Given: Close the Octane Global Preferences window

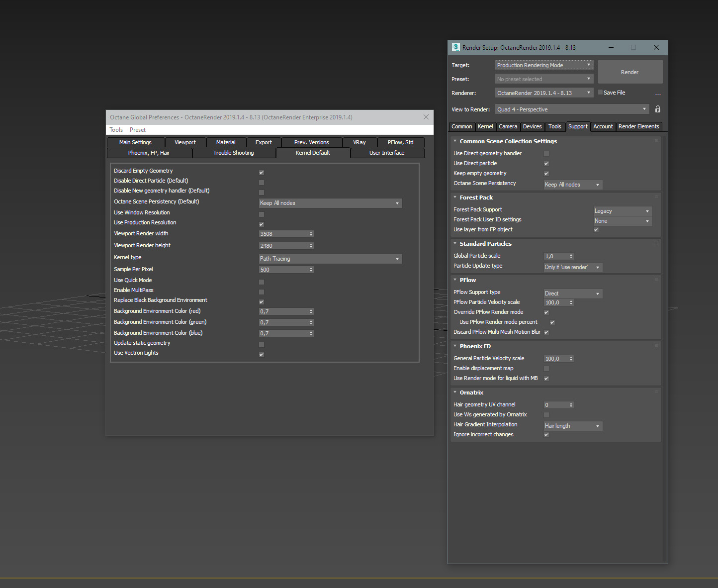Looking at the screenshot, I should 426,117.
